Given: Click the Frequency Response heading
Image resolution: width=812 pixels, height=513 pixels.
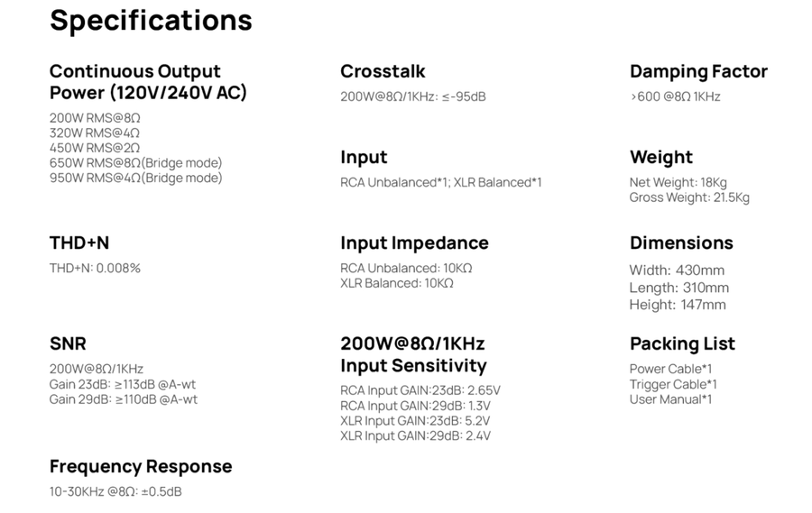Looking at the screenshot, I should [x=141, y=466].
